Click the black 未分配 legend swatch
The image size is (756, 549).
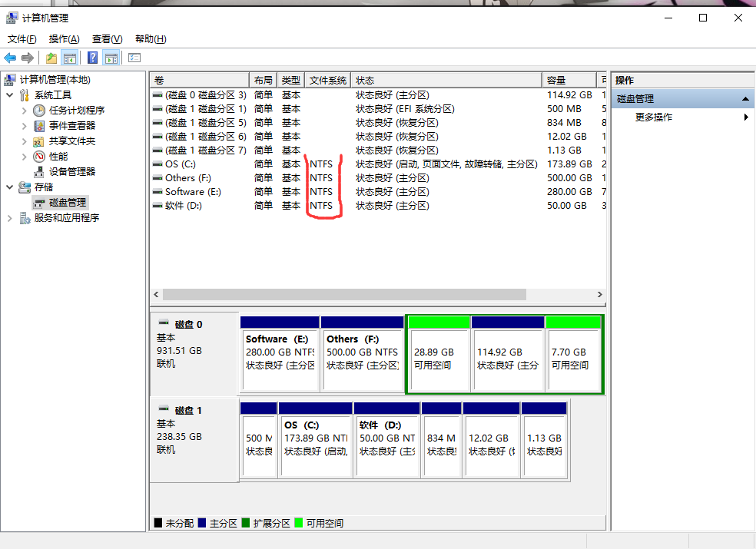pos(158,522)
